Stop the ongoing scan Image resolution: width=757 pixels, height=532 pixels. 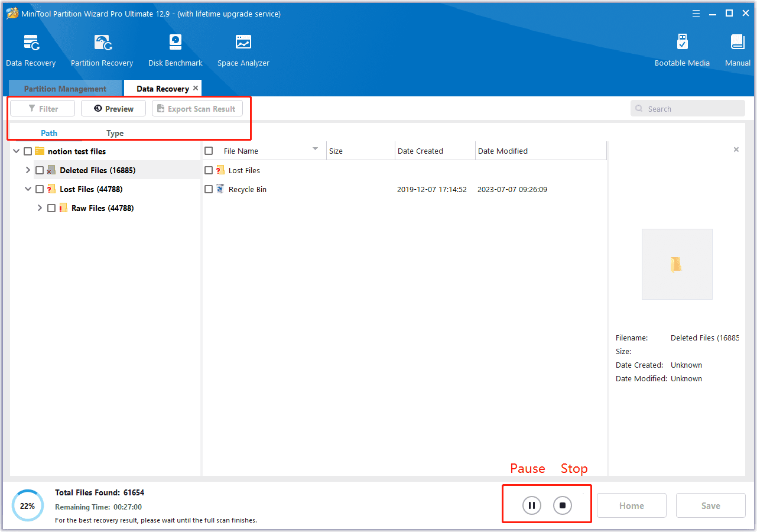[563, 505]
